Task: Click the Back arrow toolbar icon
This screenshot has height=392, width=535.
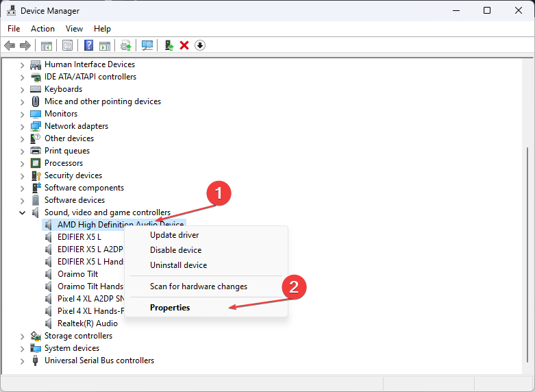Action: 10,45
